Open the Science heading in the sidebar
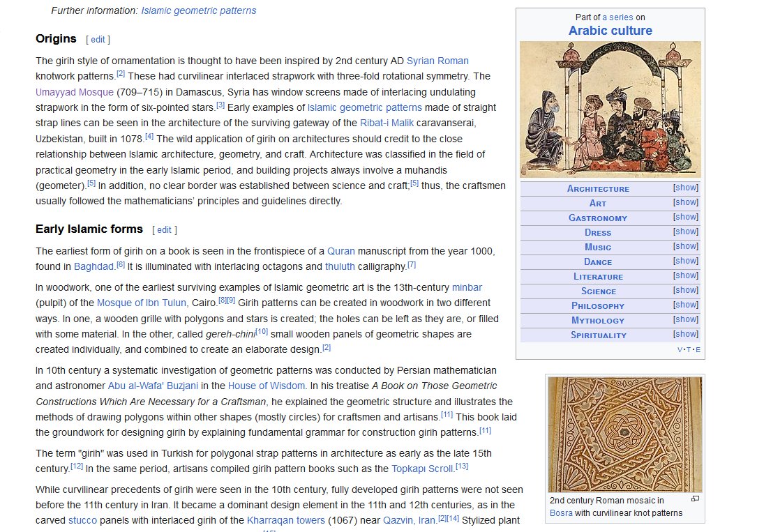This screenshot has height=532, width=757. click(598, 291)
